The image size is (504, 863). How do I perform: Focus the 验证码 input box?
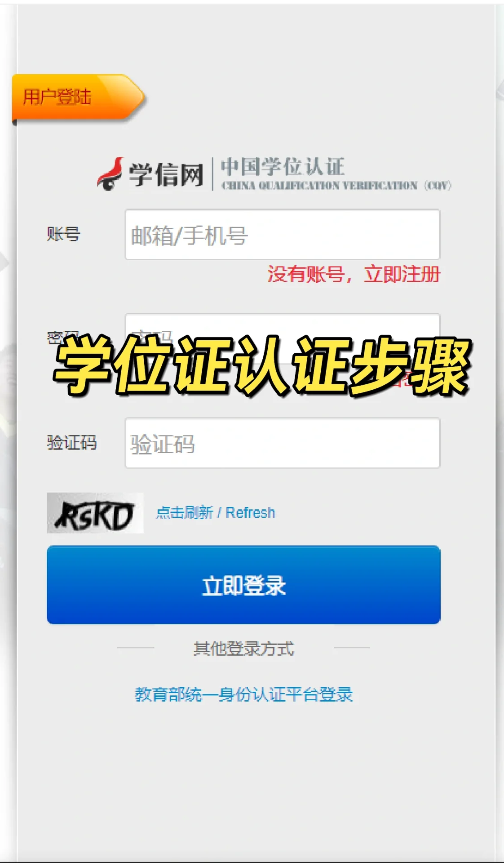pyautogui.click(x=283, y=443)
